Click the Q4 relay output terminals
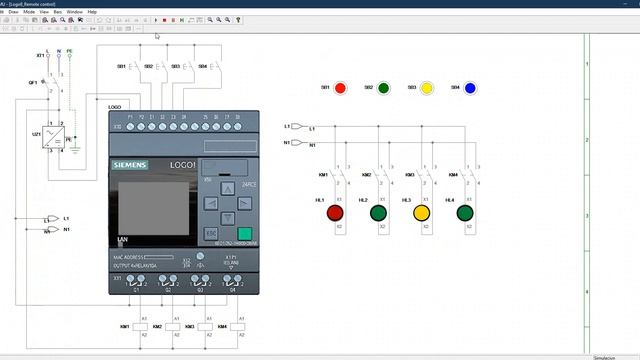 (x=232, y=281)
